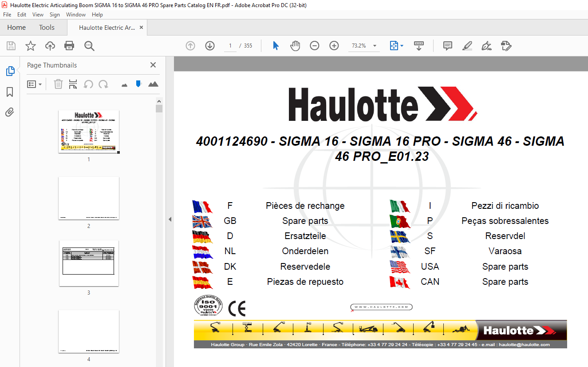Open the Bookmarks panel in sidebar

click(x=10, y=92)
